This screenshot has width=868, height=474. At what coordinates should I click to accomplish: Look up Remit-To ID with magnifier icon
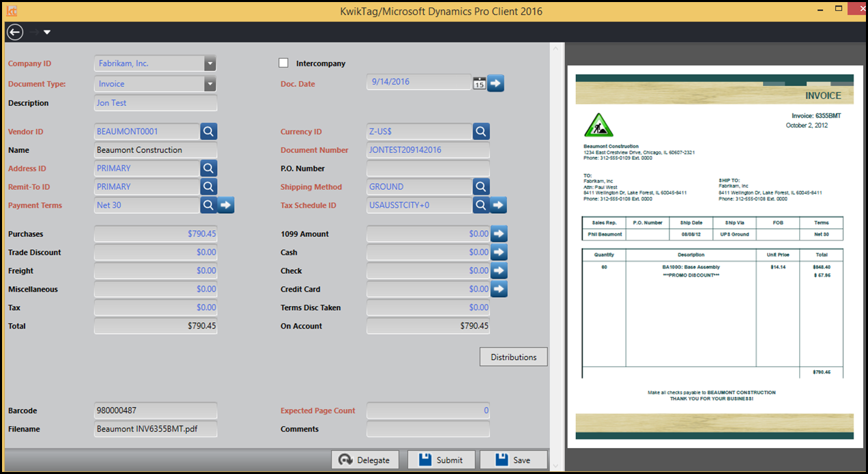[209, 186]
